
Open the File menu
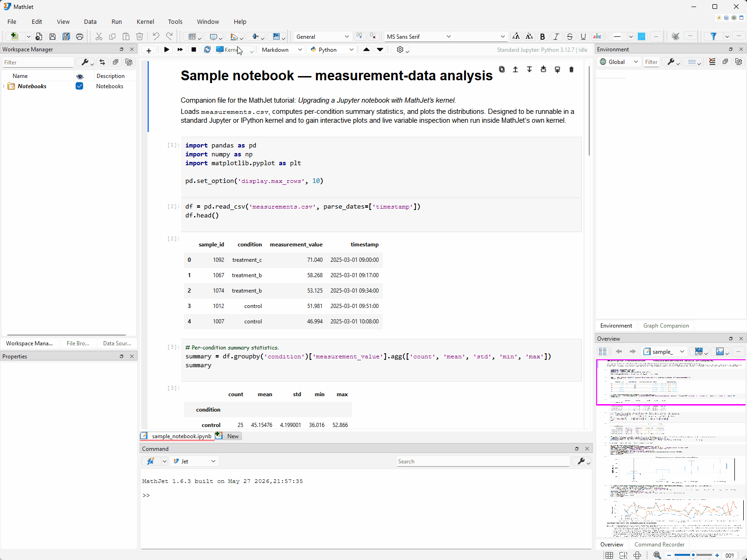[12, 21]
